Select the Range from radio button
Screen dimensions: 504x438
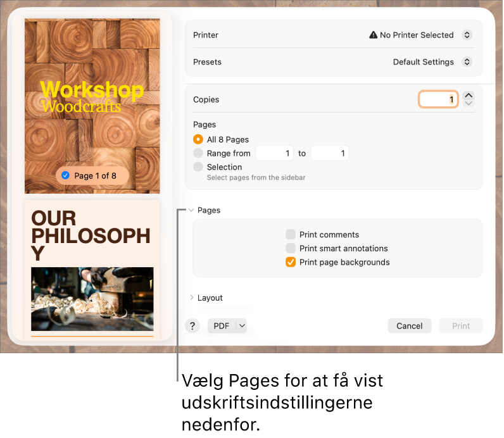click(198, 153)
